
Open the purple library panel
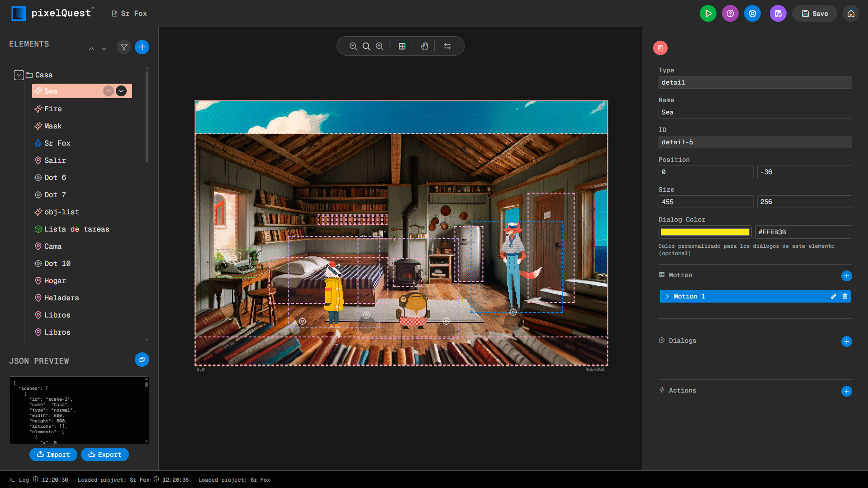coord(778,13)
